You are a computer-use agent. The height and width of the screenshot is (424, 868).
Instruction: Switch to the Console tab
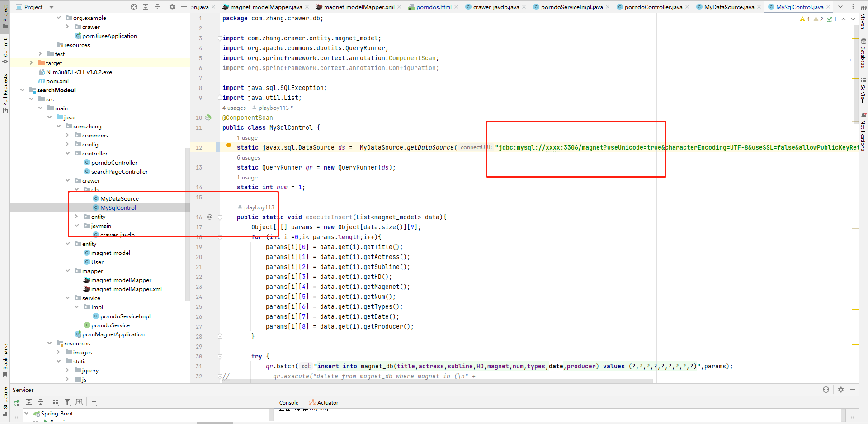click(288, 402)
